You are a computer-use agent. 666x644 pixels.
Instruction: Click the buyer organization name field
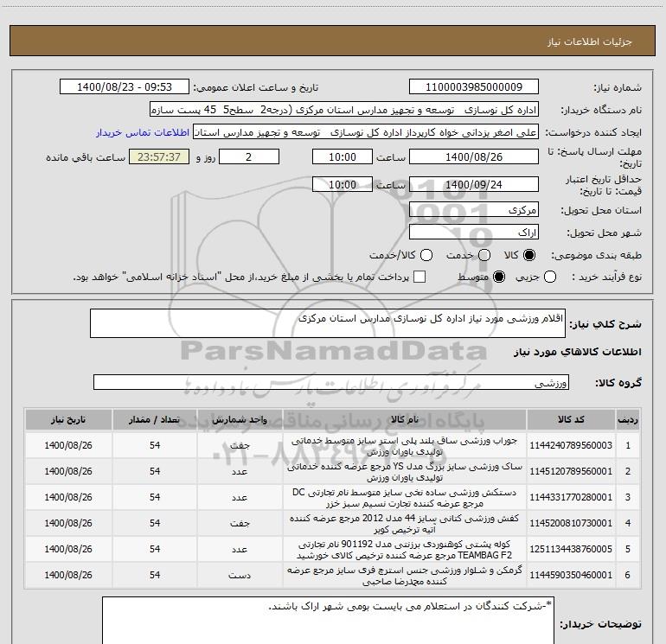point(344,110)
